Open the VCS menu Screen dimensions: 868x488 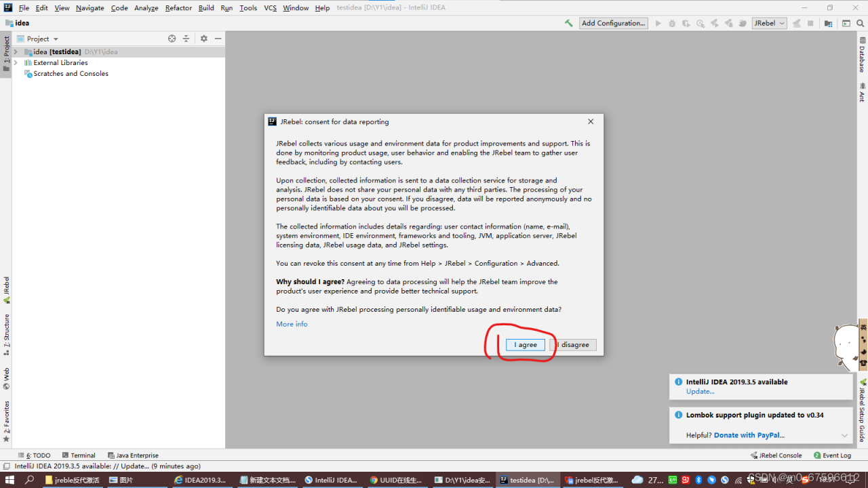coord(270,7)
